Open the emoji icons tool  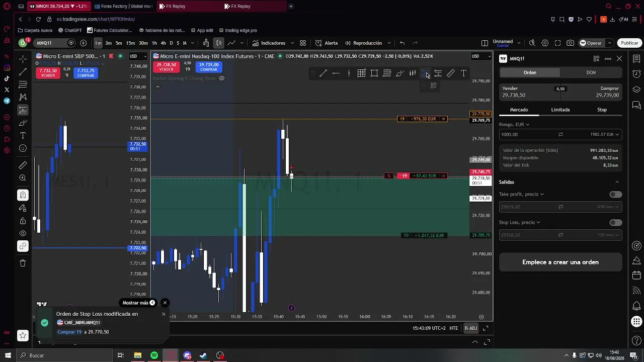point(23,148)
